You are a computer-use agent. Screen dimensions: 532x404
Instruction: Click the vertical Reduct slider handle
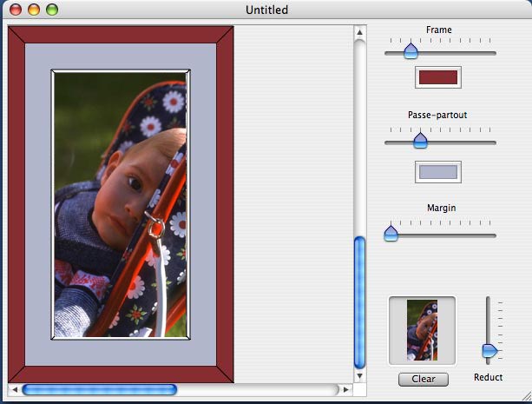pyautogui.click(x=490, y=351)
